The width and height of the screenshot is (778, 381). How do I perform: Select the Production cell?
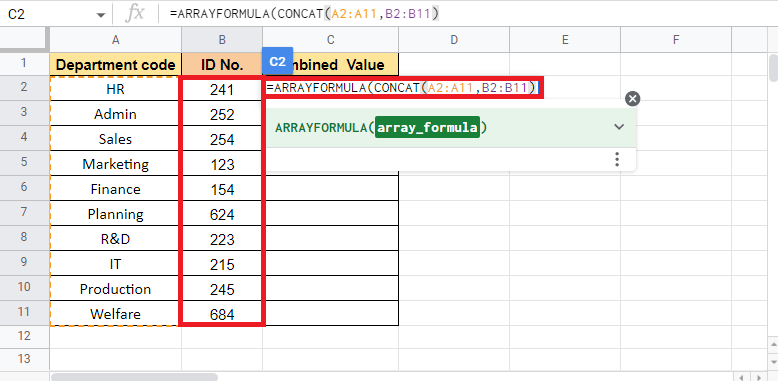[x=116, y=289]
